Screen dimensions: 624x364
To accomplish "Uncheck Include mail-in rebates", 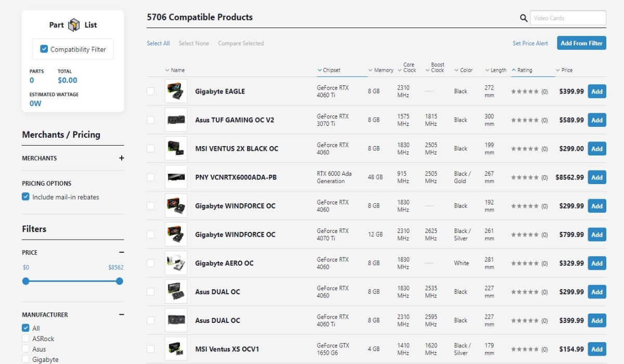I will click(x=25, y=197).
